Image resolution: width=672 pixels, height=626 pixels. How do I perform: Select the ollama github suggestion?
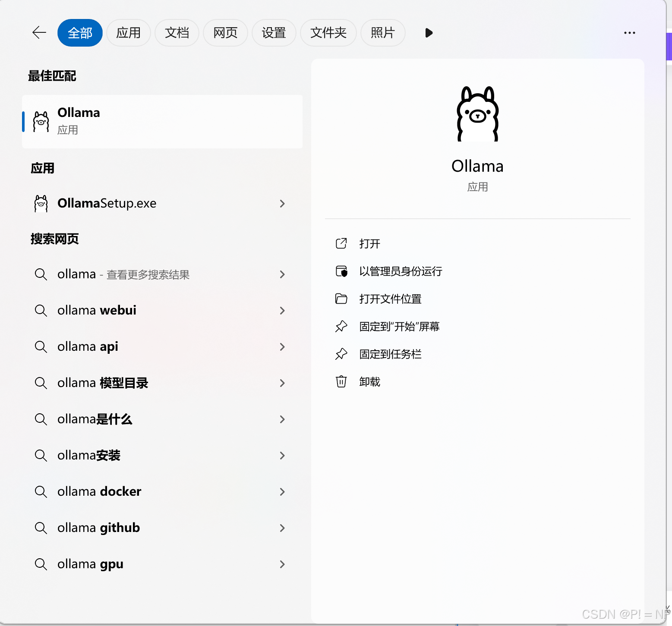[162, 528]
